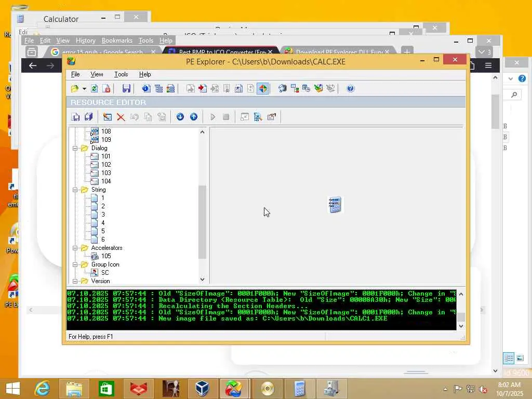This screenshot has width=532, height=399.
Task: Click the Save All Resources icon
Action: (88, 117)
